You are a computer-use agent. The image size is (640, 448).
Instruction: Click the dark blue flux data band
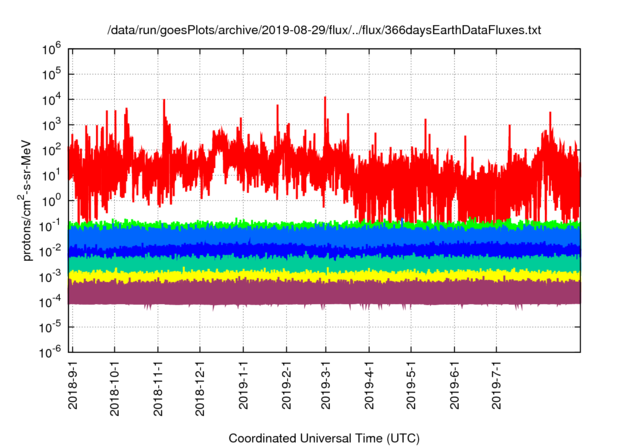point(324,250)
